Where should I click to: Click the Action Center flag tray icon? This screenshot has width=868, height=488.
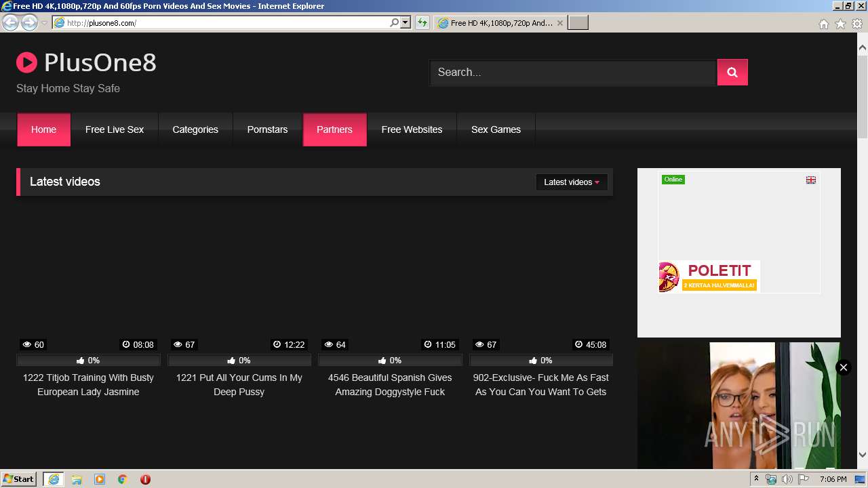(x=804, y=479)
